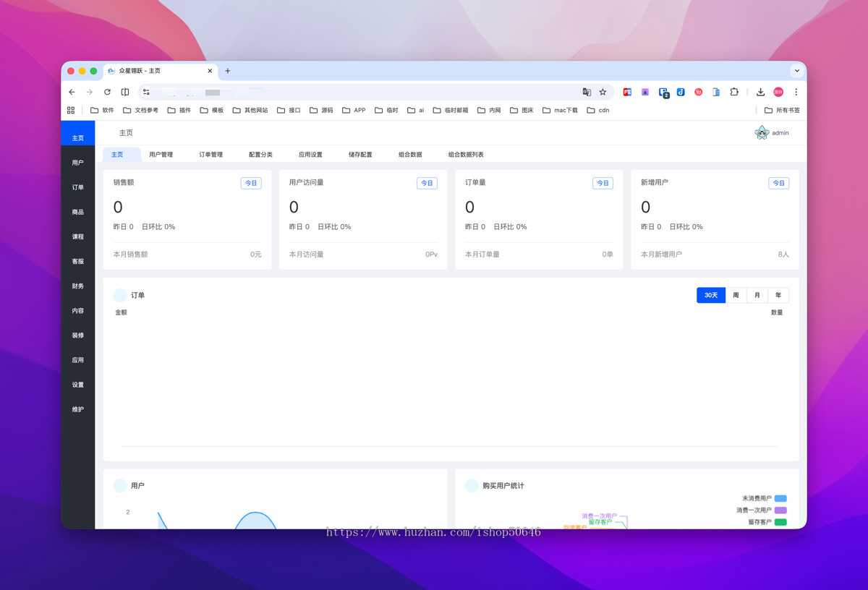Open the 文档参考 bookmark folder
Image resolution: width=868 pixels, height=590 pixels.
(x=140, y=111)
